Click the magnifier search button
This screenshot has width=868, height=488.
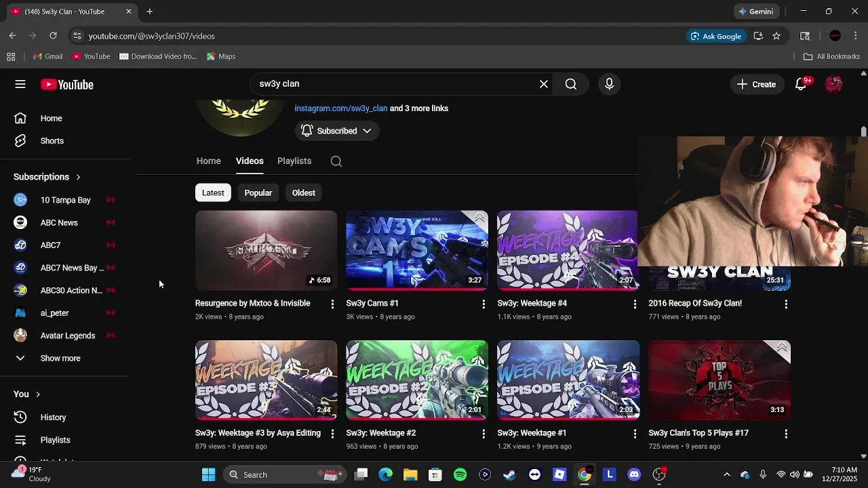click(x=571, y=84)
